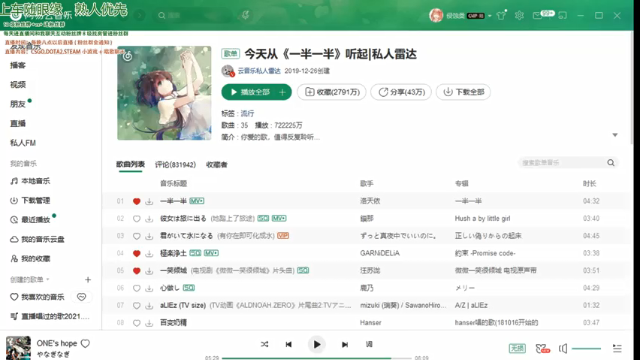Like song 彼女は旅に出る heart
The height and width of the screenshot is (360, 640).
[x=137, y=219]
